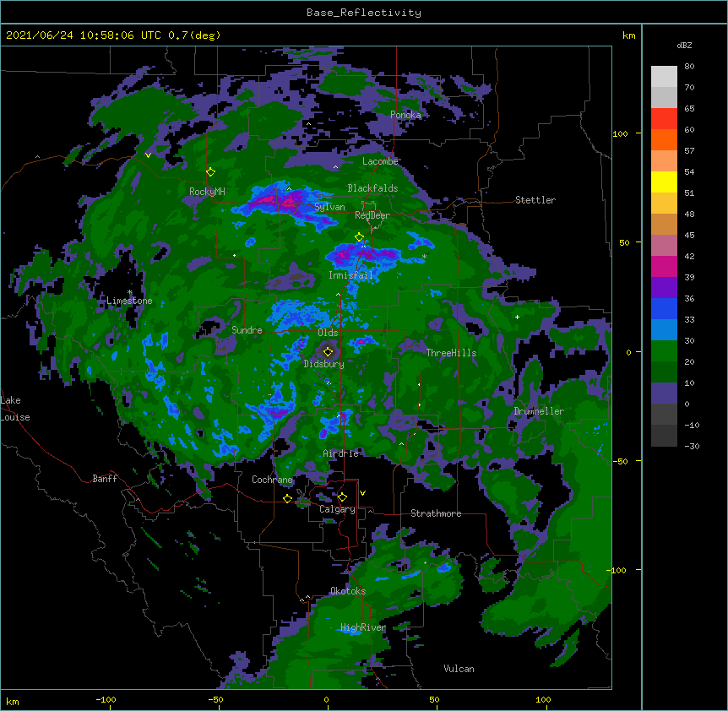The image size is (728, 711).
Task: Click the yellow diamond marker near RockyMH
Action: coord(210,172)
